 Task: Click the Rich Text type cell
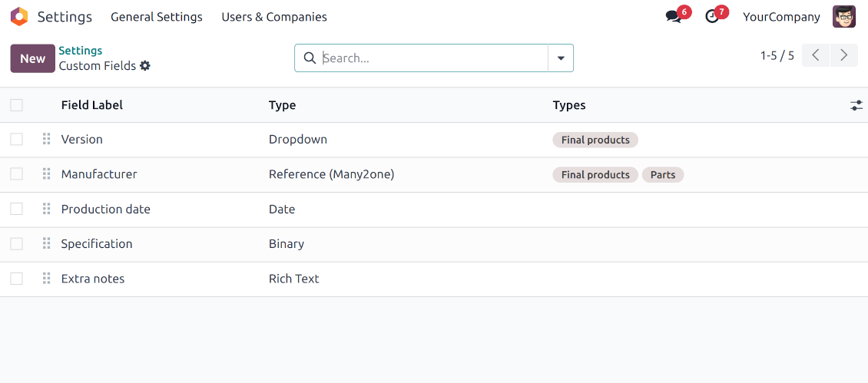(x=294, y=279)
